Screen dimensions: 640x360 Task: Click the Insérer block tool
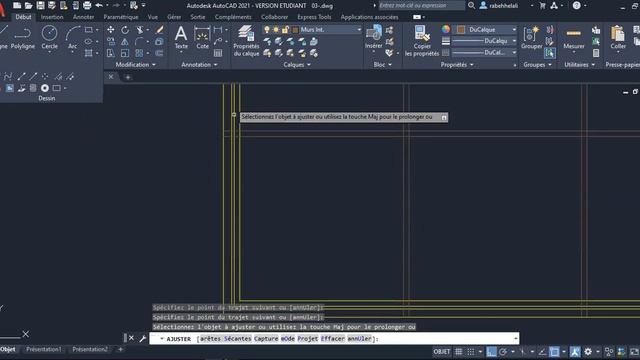(373, 38)
